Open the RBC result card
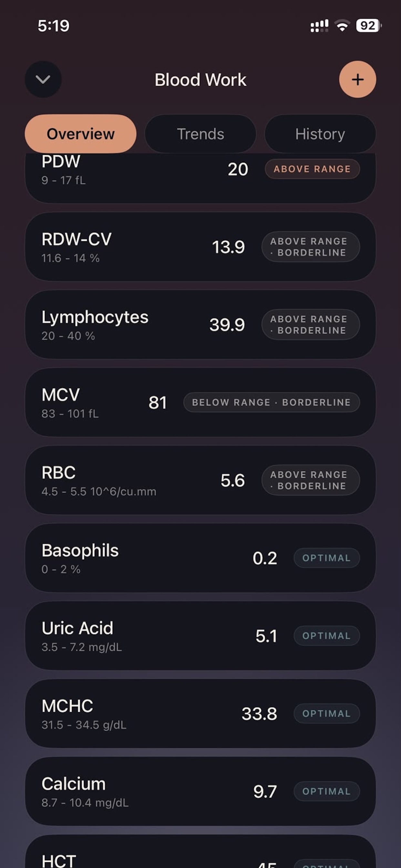This screenshot has width=401, height=868. 200,480
